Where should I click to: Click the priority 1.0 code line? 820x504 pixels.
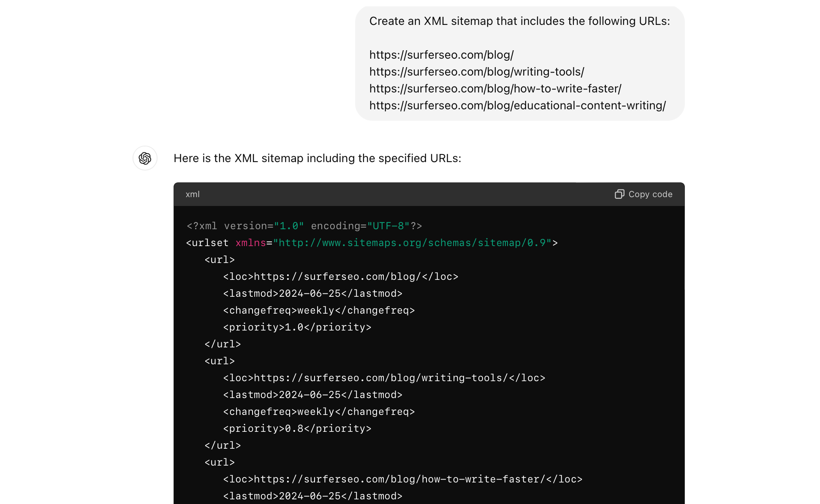pyautogui.click(x=297, y=328)
